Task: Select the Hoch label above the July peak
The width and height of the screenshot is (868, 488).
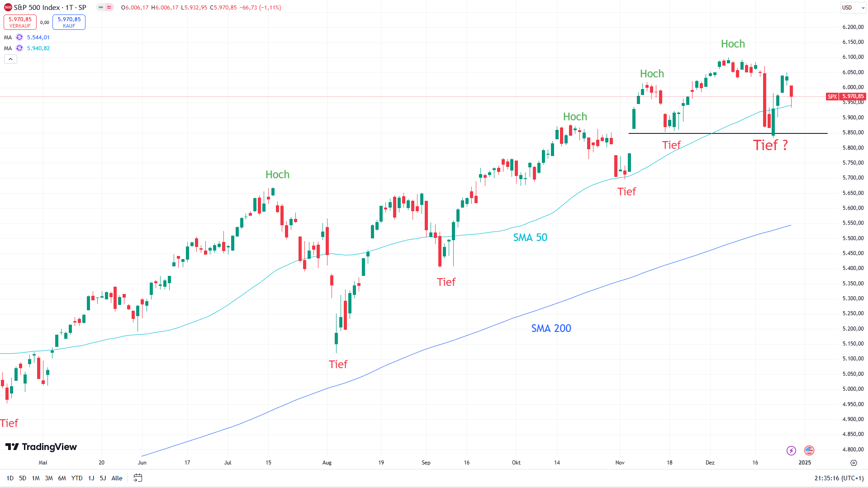Action: coord(277,175)
